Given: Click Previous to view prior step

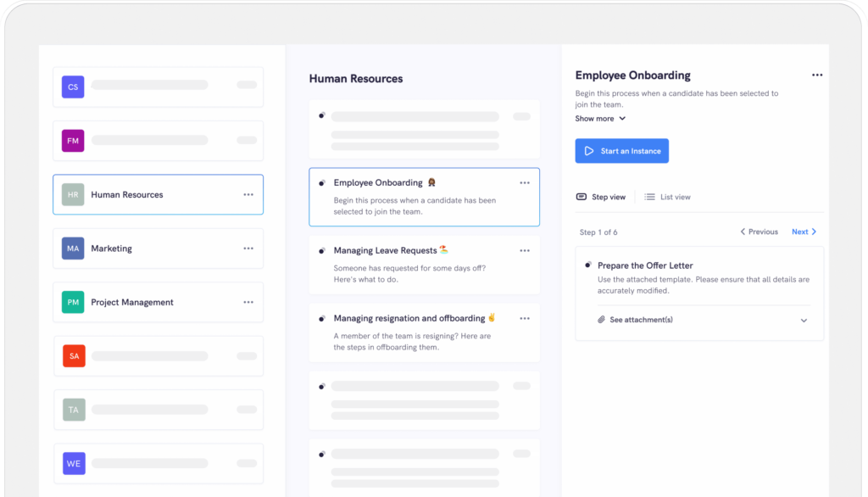Looking at the screenshot, I should 759,231.
